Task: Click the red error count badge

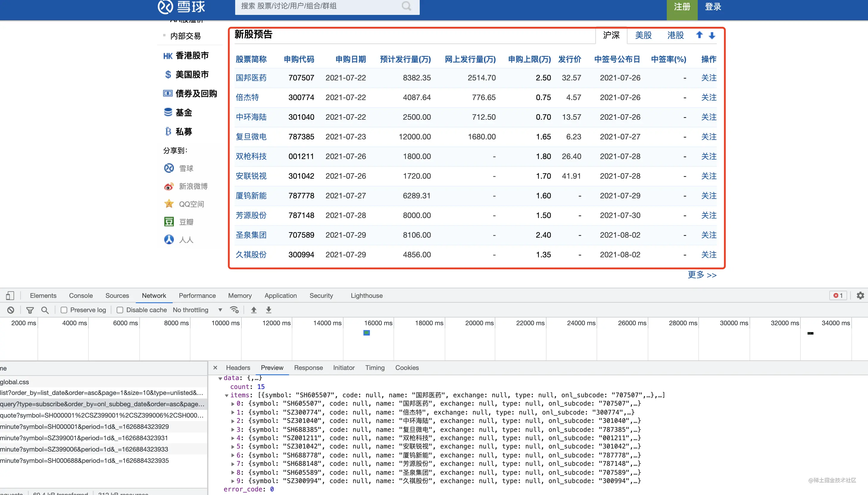Action: coord(838,295)
